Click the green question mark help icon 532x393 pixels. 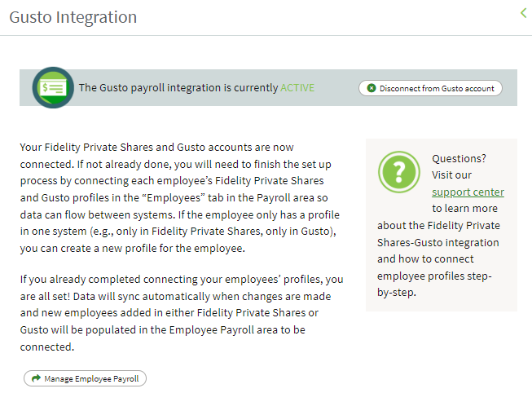399,172
